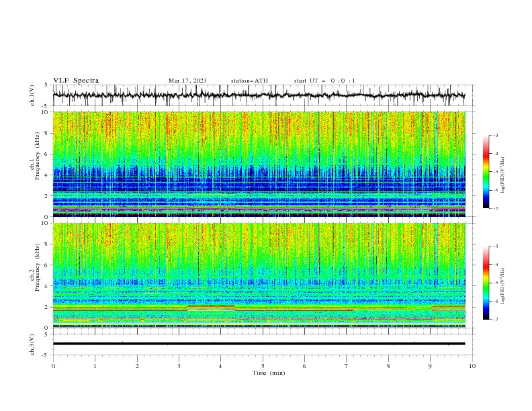Click the "Time (min)" axis title
The image size is (532, 411).
pyautogui.click(x=269, y=373)
